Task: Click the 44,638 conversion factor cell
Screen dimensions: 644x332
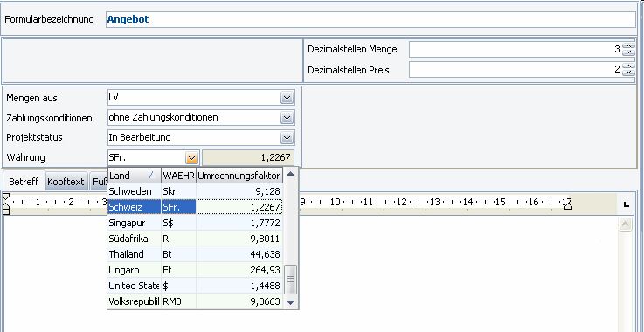Action: pyautogui.click(x=239, y=254)
